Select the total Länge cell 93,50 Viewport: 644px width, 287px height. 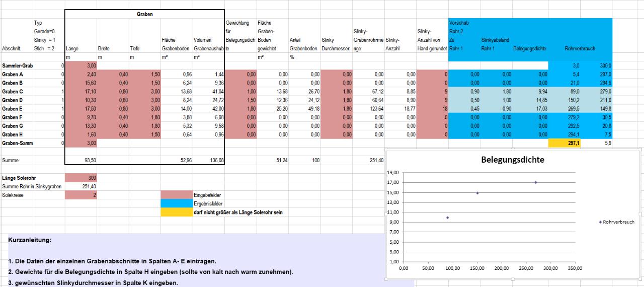pos(80,161)
